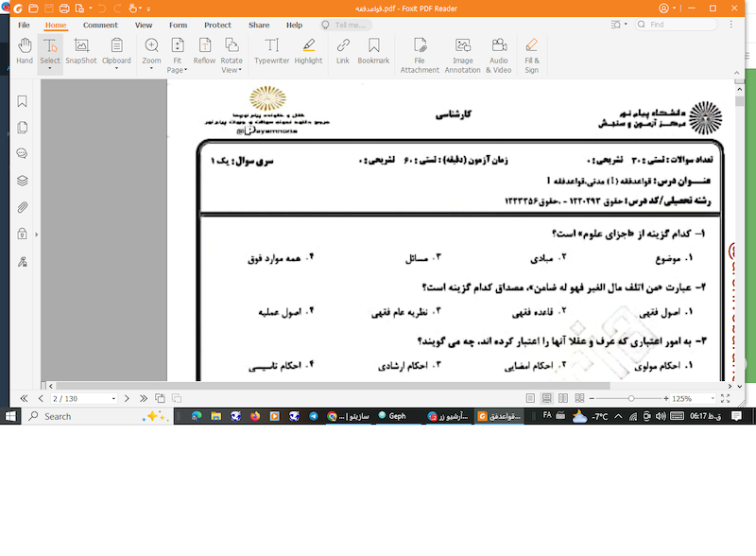Click into the Find search field
This screenshot has height=556, width=756.
[x=676, y=25]
